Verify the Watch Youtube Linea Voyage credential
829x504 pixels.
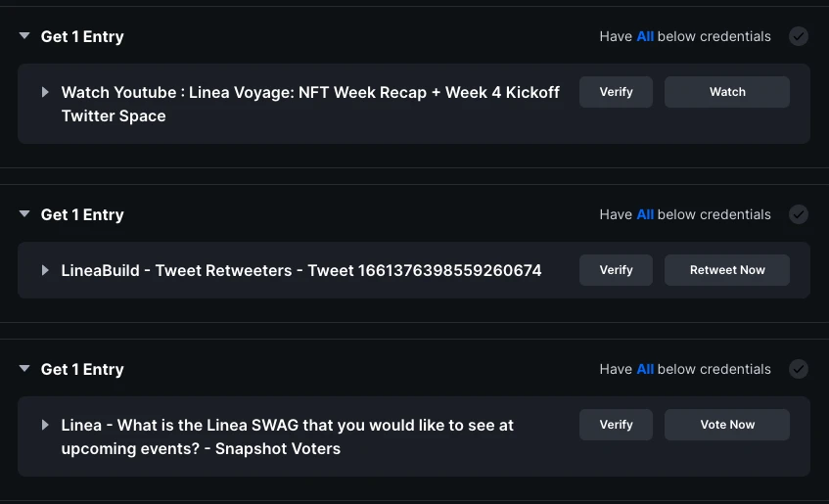pyautogui.click(x=616, y=92)
